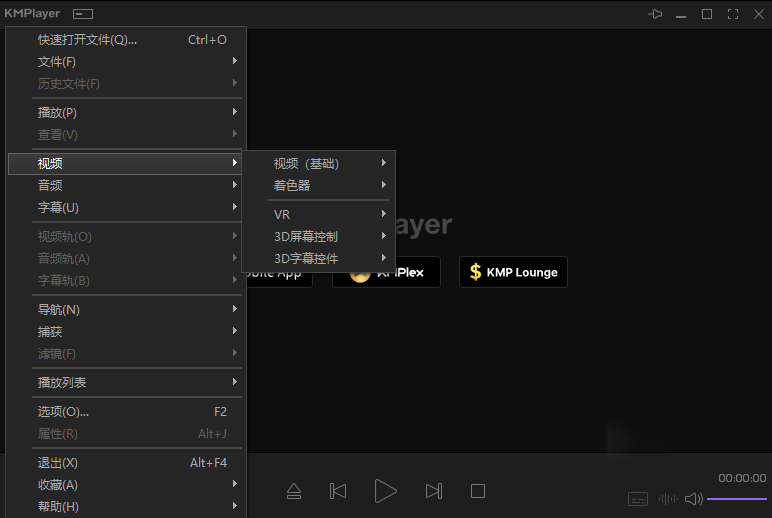The image size is (772, 518).
Task: Select the highlighted 视频 menu item
Action: coord(126,163)
